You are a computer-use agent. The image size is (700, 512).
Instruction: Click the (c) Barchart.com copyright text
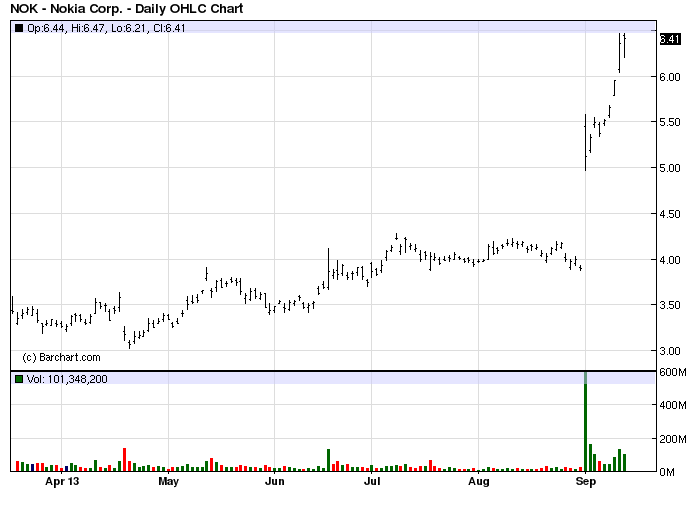(61, 358)
